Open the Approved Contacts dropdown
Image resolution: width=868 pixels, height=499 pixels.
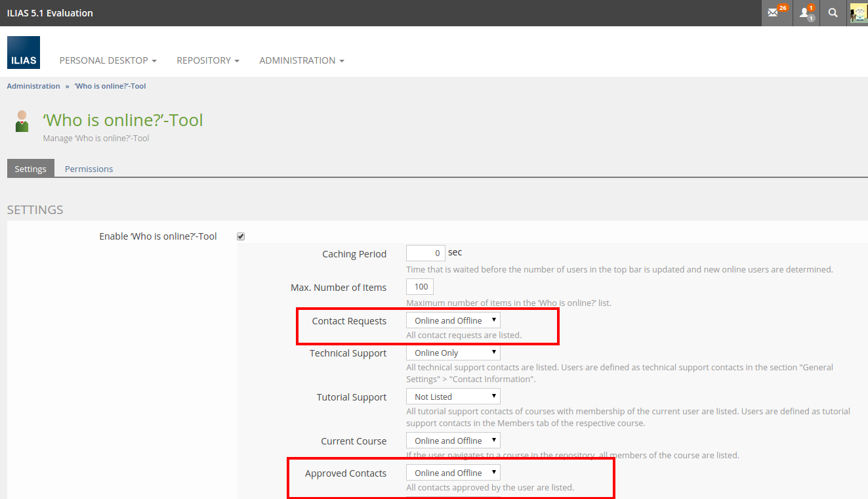pos(453,473)
